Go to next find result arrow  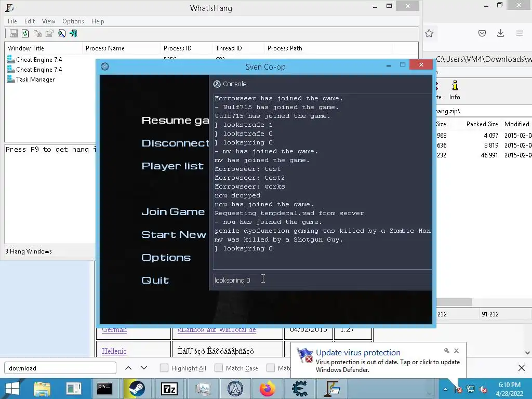(x=144, y=368)
